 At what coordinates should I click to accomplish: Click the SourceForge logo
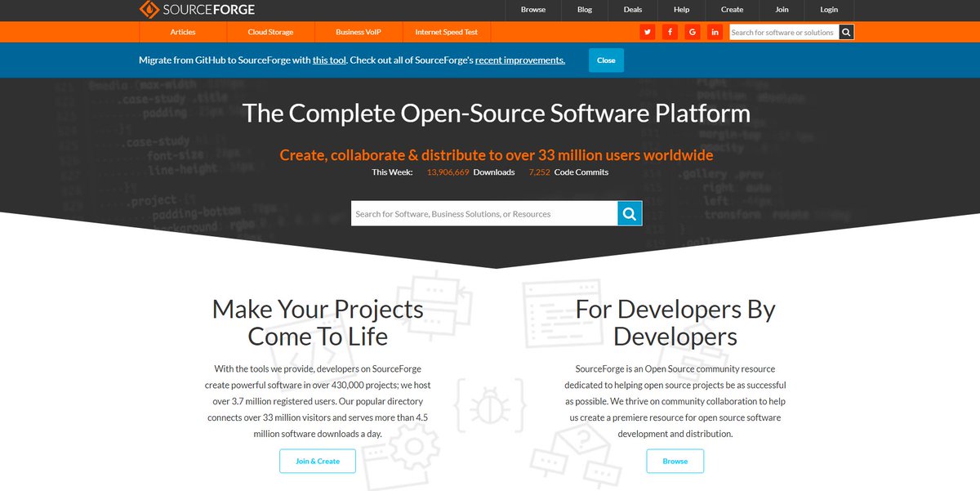[197, 10]
